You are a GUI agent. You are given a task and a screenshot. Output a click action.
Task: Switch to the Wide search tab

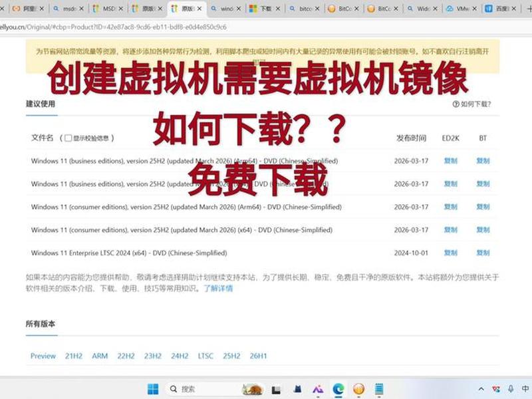click(x=422, y=9)
